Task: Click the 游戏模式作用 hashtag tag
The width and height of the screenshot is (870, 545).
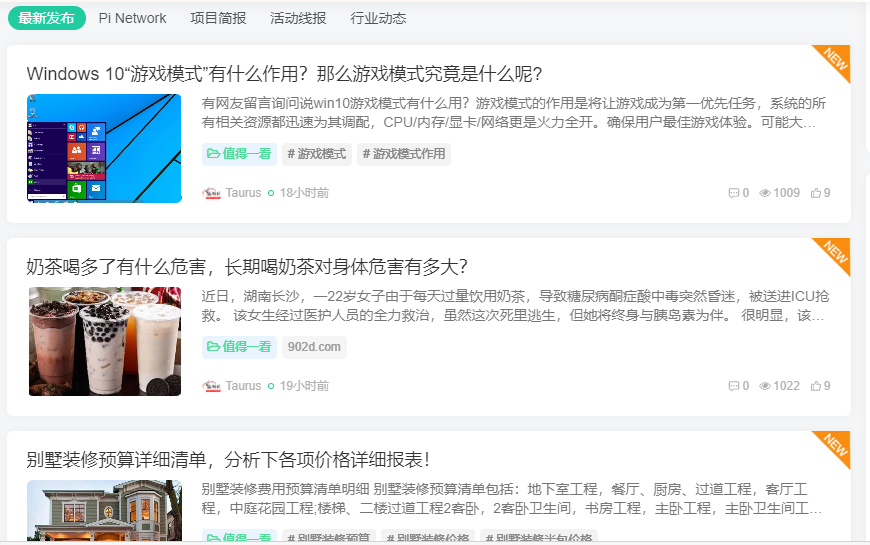Action: click(403, 154)
